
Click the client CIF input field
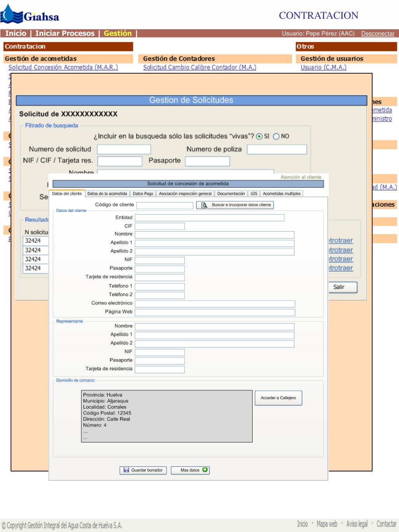point(160,226)
